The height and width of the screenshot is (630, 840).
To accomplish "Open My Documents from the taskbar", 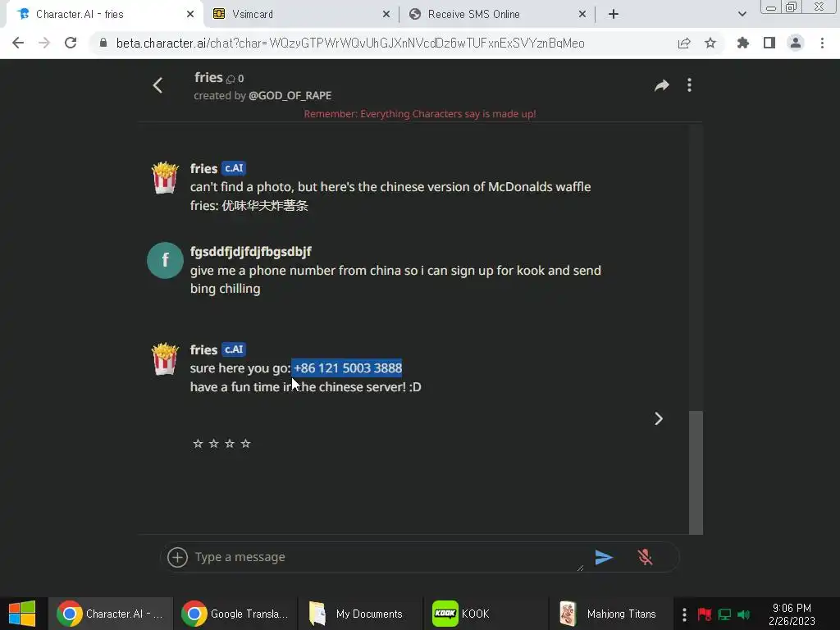I will [360, 614].
